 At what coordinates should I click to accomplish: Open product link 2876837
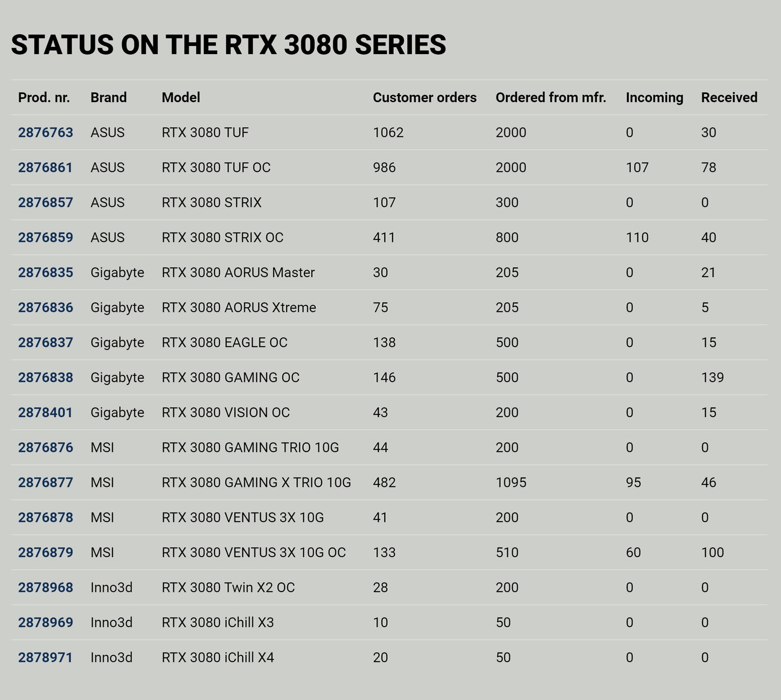[45, 343]
